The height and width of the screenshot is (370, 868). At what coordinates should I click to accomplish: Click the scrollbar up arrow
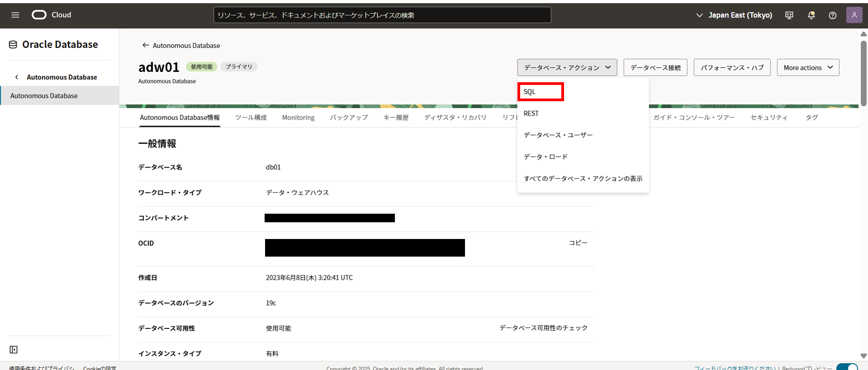(863, 34)
